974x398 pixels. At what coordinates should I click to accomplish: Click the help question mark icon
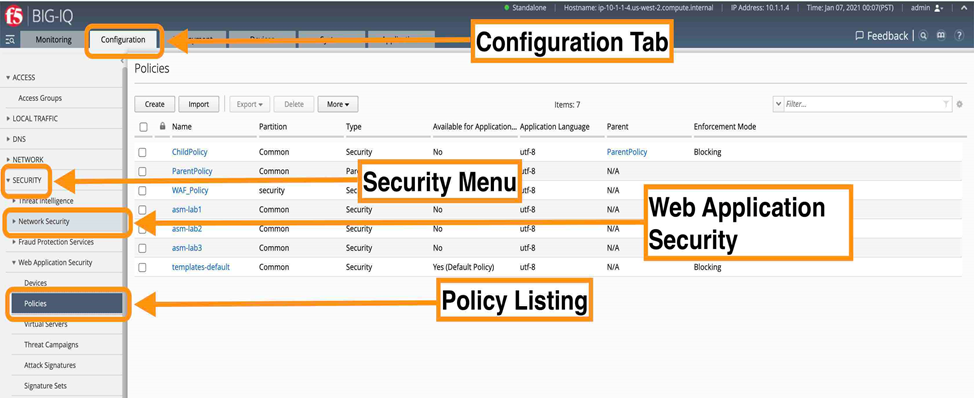tap(958, 36)
